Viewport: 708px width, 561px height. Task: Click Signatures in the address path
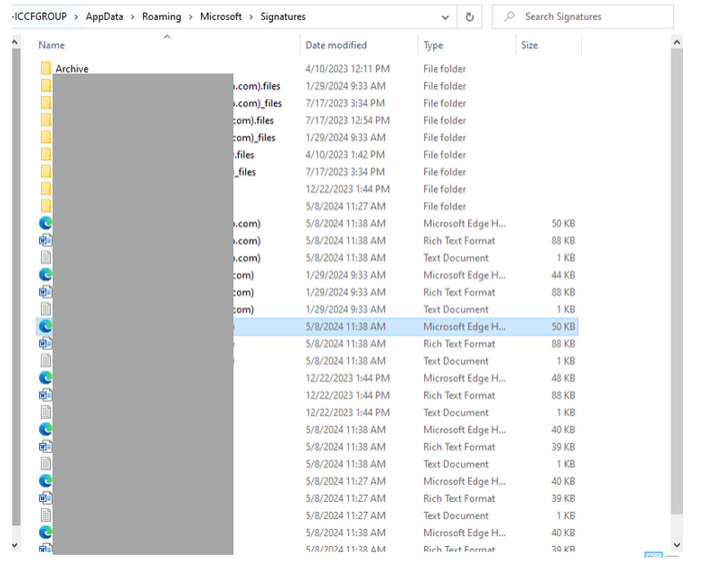click(283, 17)
